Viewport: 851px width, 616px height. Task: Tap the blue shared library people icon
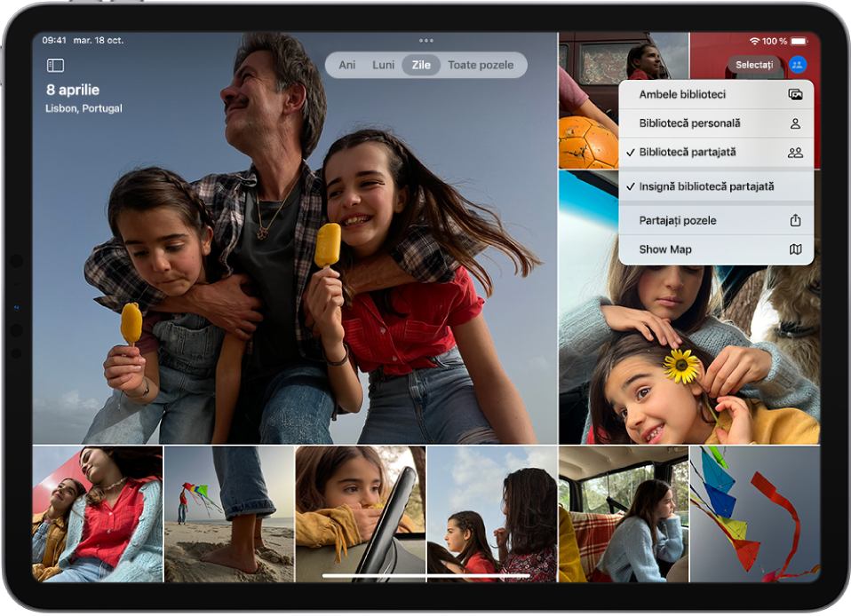pyautogui.click(x=798, y=65)
